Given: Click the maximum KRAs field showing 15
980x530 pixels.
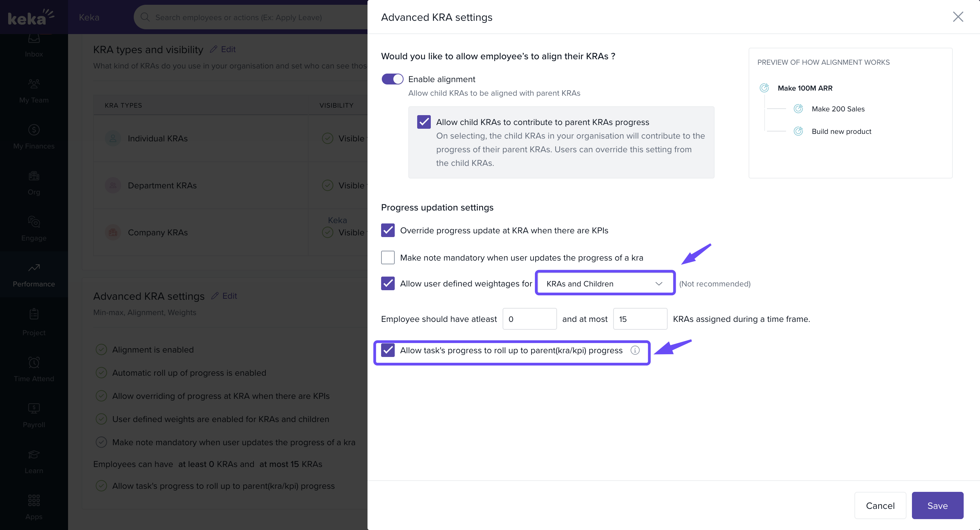Looking at the screenshot, I should pos(640,319).
